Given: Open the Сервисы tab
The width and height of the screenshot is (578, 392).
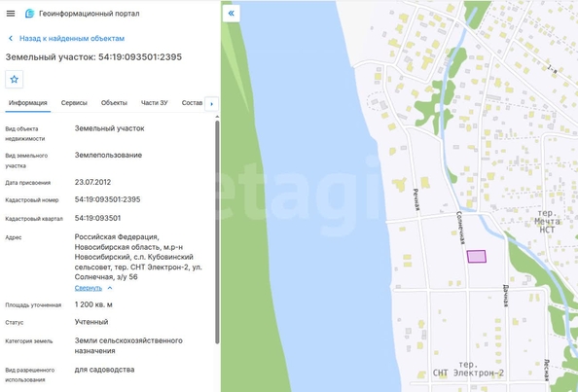Looking at the screenshot, I should click(74, 103).
